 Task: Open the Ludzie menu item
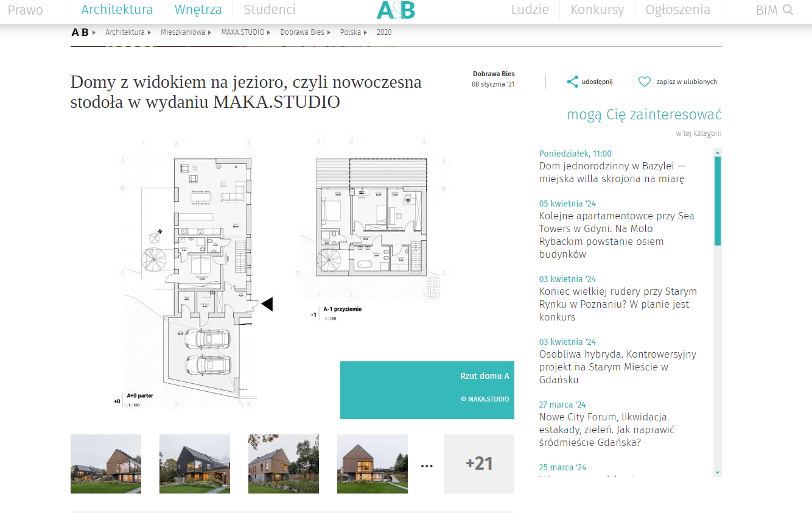(530, 10)
